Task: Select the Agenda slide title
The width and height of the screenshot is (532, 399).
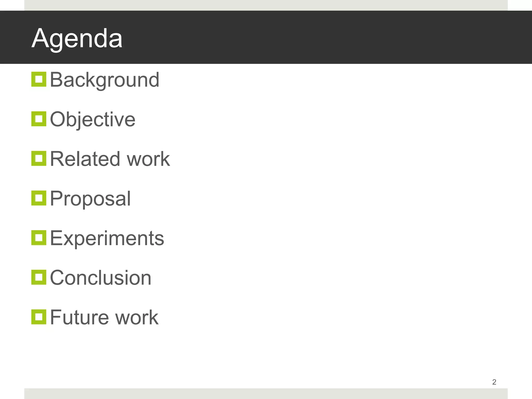Action: [77, 38]
